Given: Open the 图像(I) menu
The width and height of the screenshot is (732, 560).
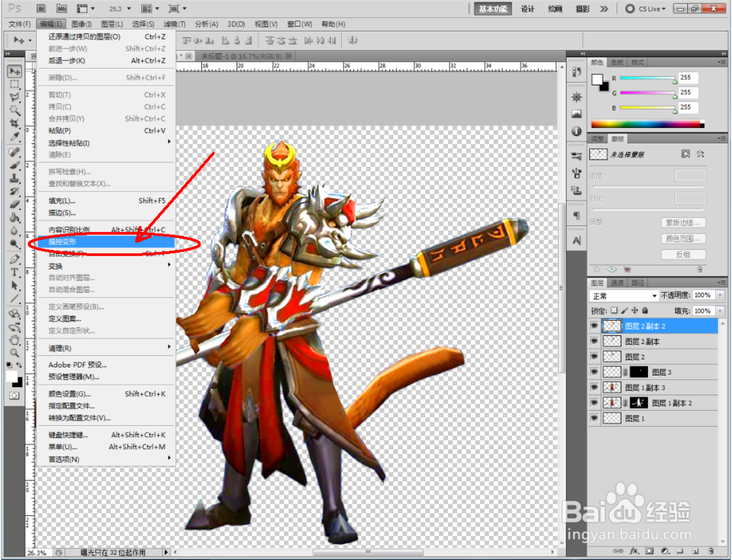Looking at the screenshot, I should pyautogui.click(x=81, y=24).
